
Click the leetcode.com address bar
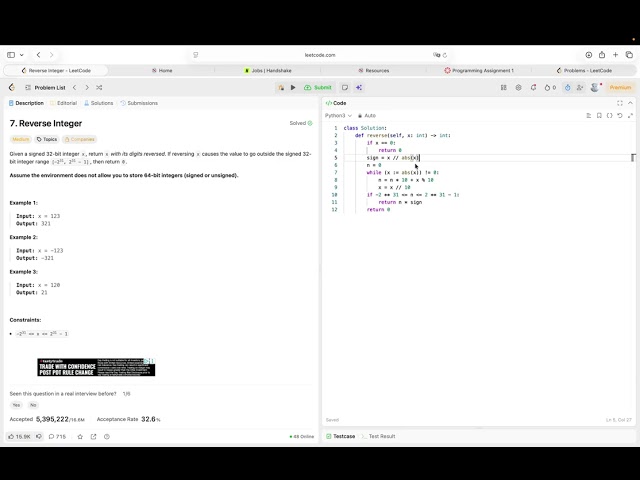click(x=320, y=55)
